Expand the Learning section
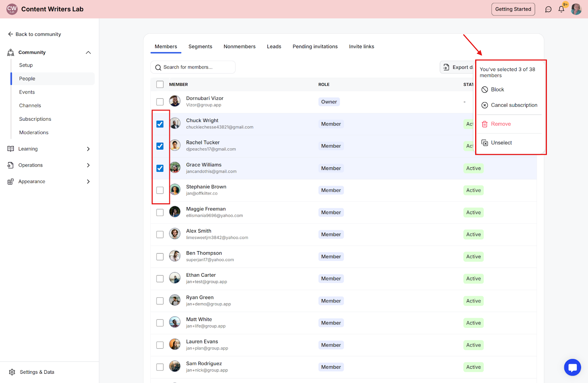 tap(88, 149)
